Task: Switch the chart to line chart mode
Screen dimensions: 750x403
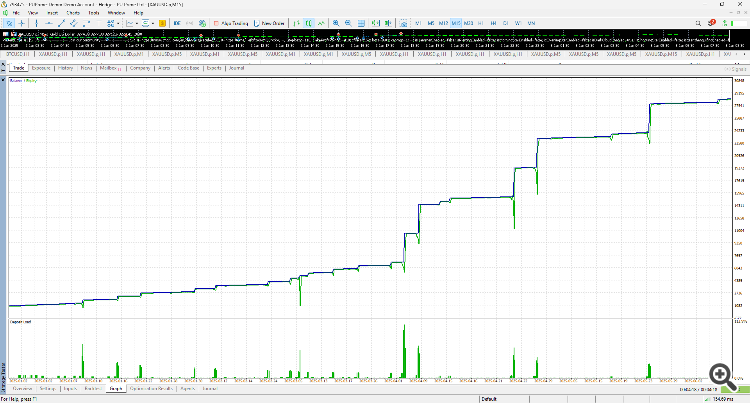Action: point(321,23)
